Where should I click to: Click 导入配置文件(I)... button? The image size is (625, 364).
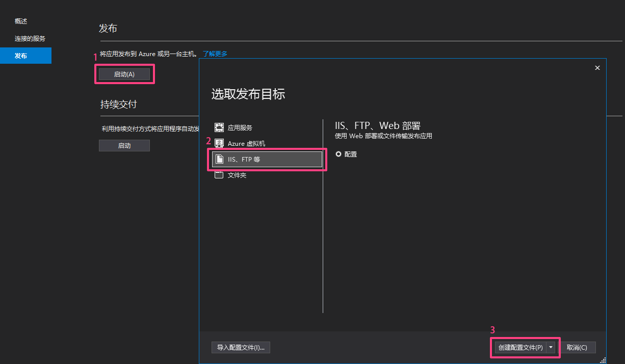coord(241,348)
